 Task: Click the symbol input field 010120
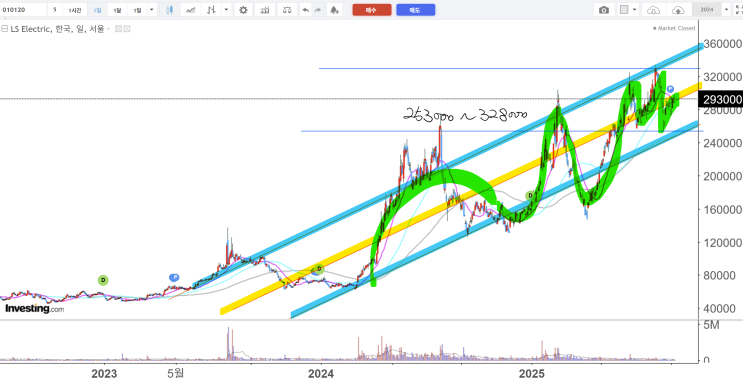pyautogui.click(x=24, y=10)
